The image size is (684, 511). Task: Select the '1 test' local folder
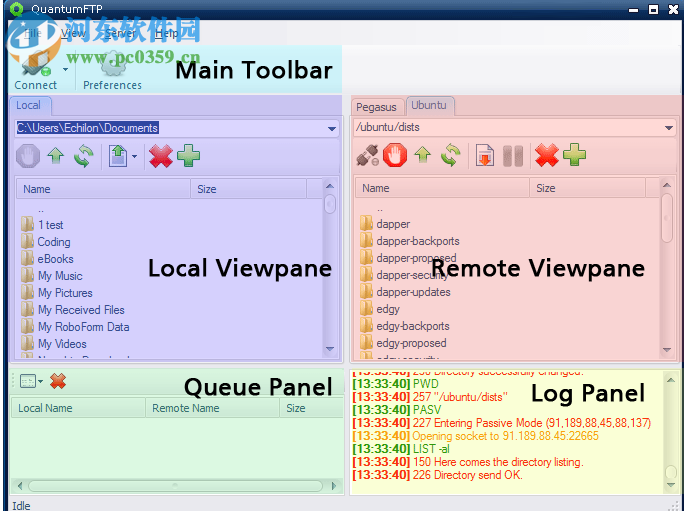42,225
